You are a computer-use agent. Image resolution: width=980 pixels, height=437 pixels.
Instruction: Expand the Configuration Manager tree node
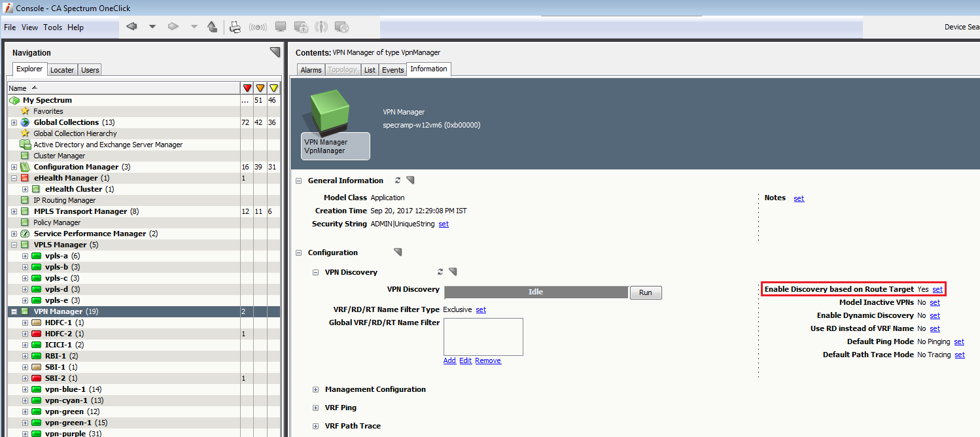tap(14, 167)
